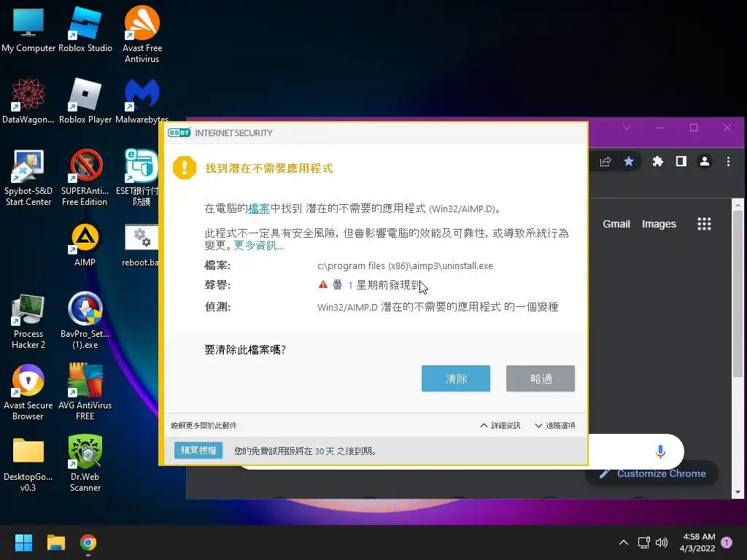Click 清除 (Clean) button

[456, 378]
